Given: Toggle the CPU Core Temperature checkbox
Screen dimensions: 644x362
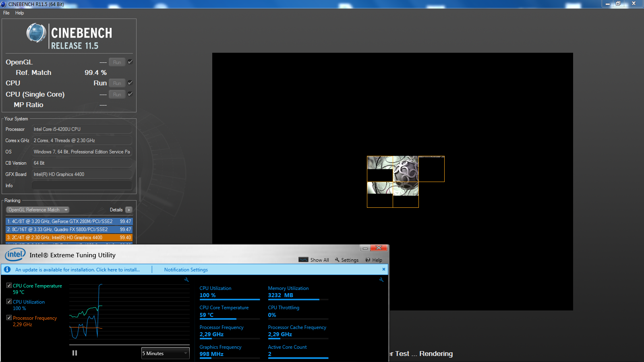Looking at the screenshot, I should pos(9,285).
